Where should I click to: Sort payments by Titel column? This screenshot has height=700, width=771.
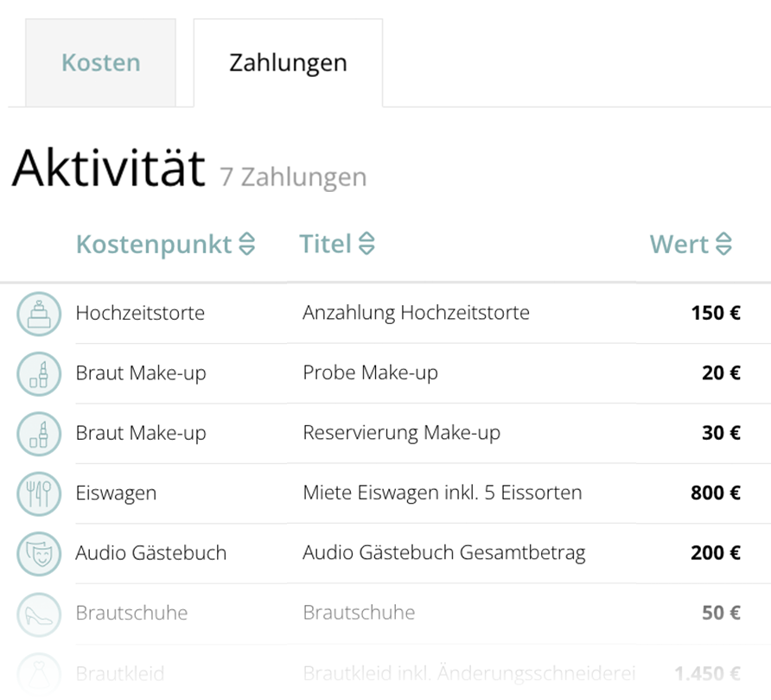coord(337,245)
